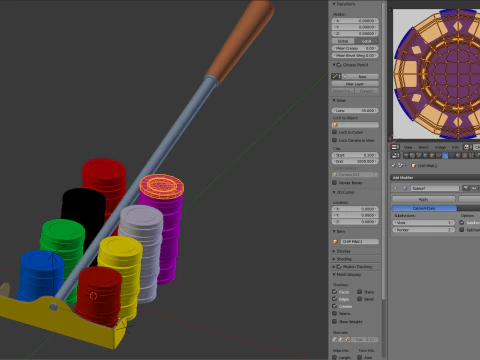Collapse the 3D Cursor panel
Viewport: 480px width, 360px height.
tap(334, 192)
